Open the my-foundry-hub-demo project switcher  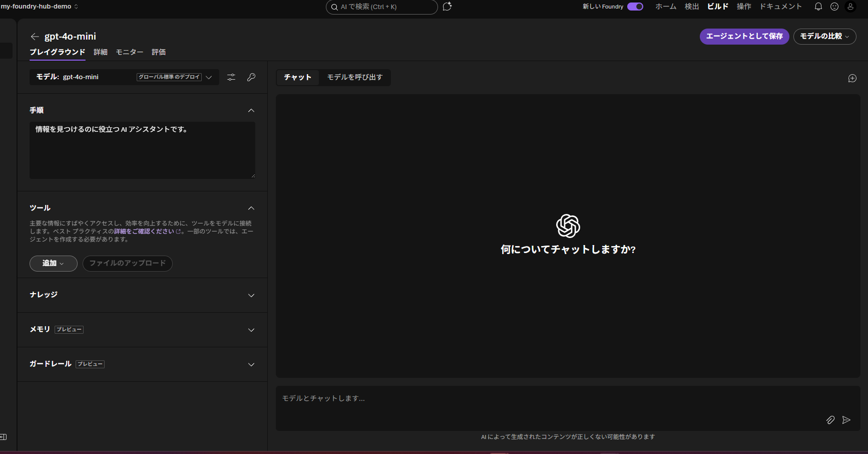(40, 7)
